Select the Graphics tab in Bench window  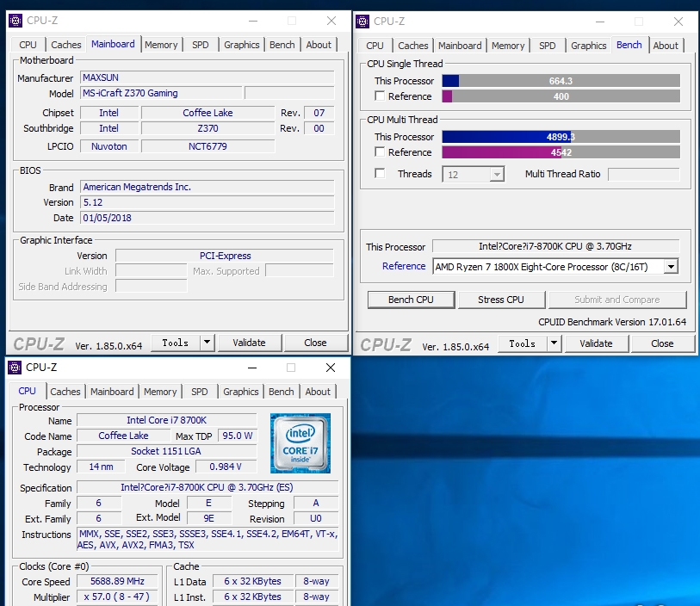pyautogui.click(x=588, y=46)
